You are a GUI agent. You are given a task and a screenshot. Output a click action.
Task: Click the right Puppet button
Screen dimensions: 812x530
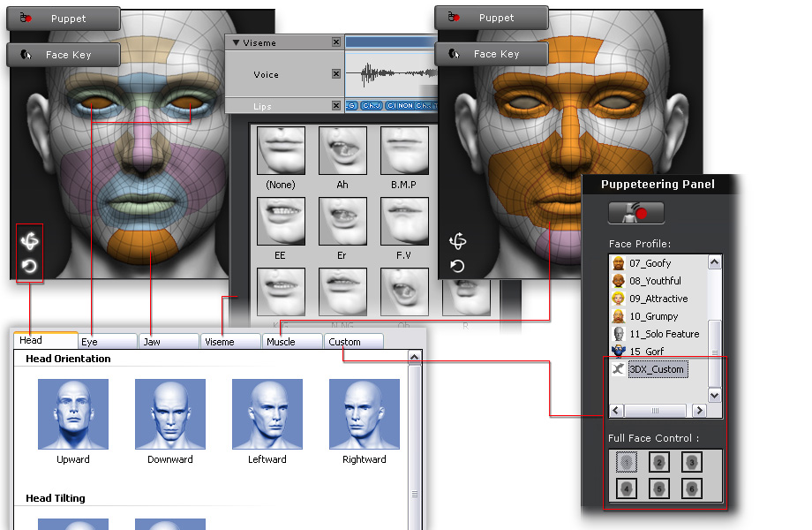pyautogui.click(x=492, y=18)
